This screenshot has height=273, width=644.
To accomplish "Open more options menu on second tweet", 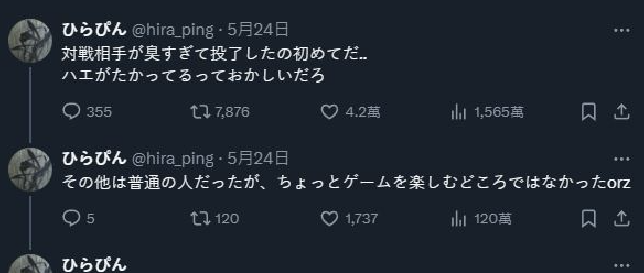I will (621, 160).
